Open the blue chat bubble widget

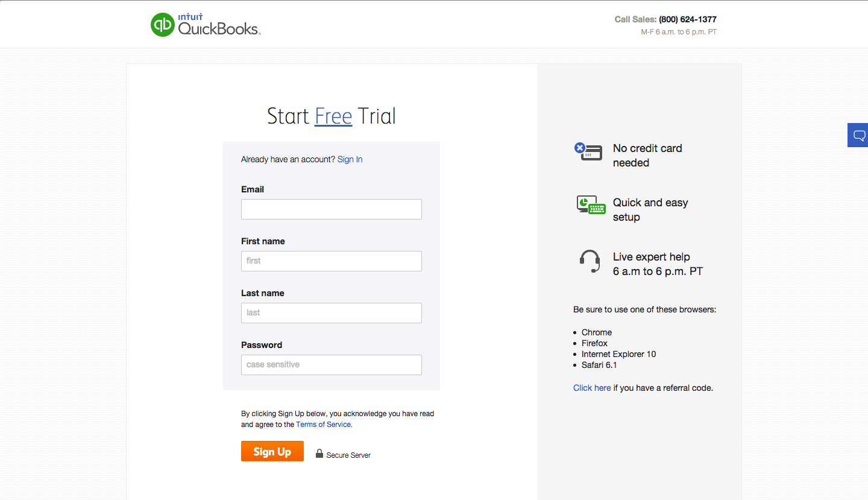pos(859,135)
